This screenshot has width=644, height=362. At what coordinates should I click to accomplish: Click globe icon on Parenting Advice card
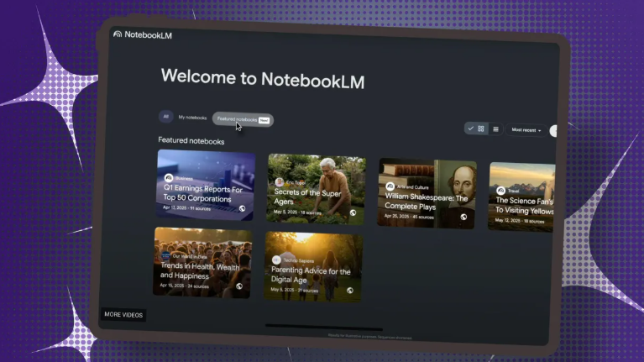tap(350, 291)
